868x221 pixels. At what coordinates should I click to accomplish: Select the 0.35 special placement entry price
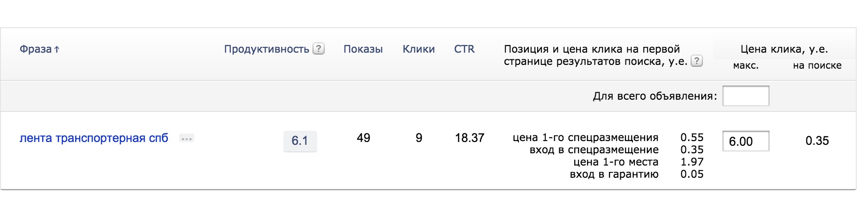tap(692, 150)
